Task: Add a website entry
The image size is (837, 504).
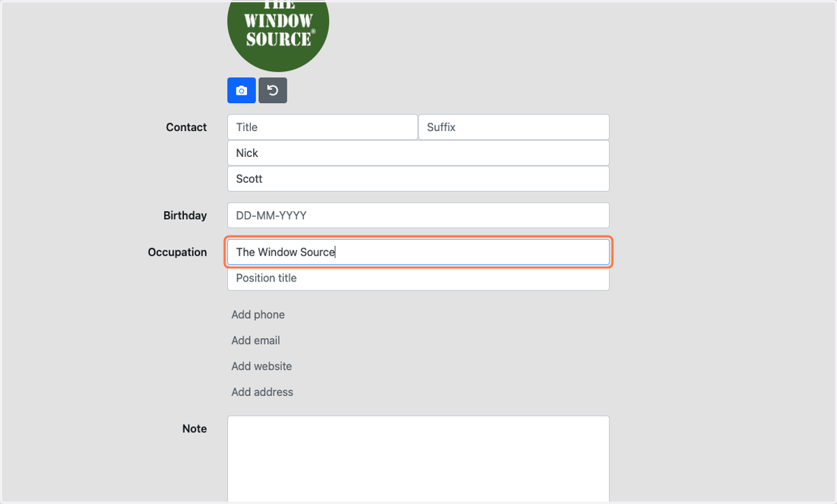Action: click(x=262, y=366)
